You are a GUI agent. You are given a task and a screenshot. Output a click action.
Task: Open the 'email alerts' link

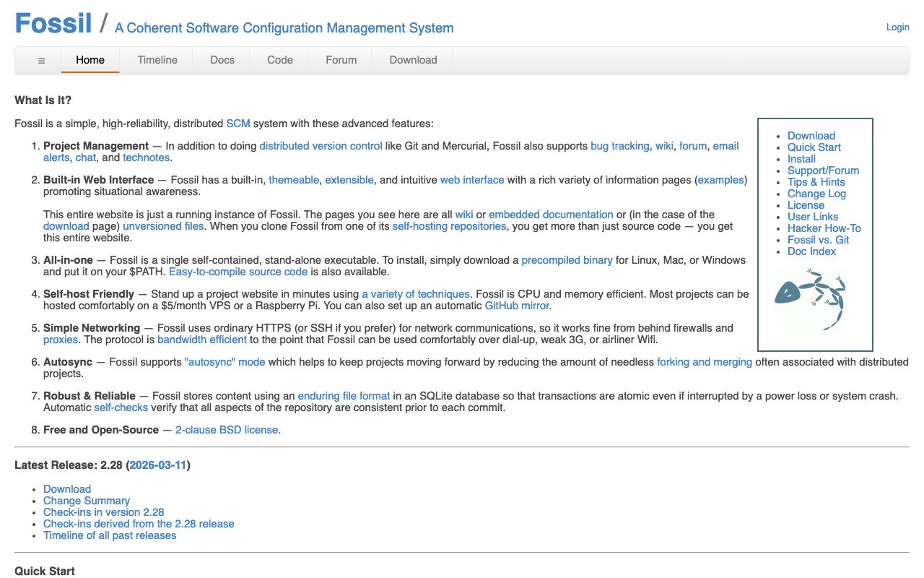725,146
